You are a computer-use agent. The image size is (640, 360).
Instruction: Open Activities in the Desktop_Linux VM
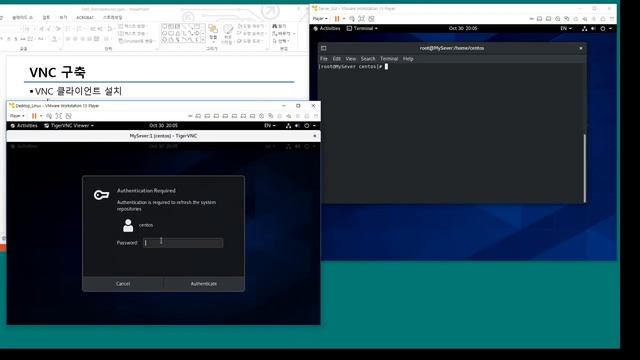point(24,126)
